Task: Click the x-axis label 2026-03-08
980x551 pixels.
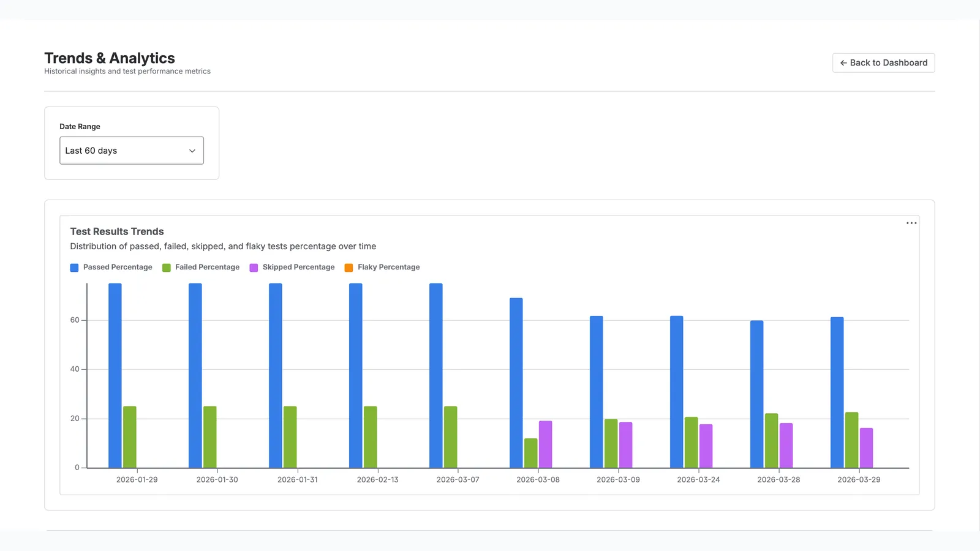Action: click(538, 479)
